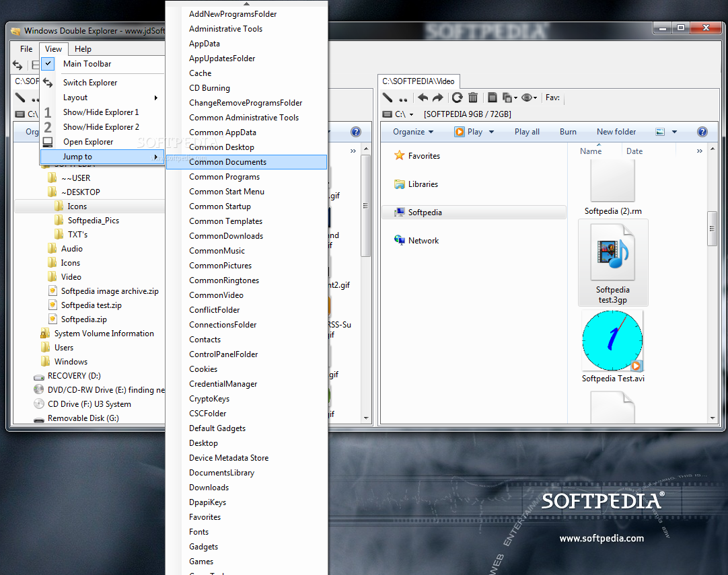
Task: Click the System Volume Information locked folder icon
Action: click(x=45, y=333)
